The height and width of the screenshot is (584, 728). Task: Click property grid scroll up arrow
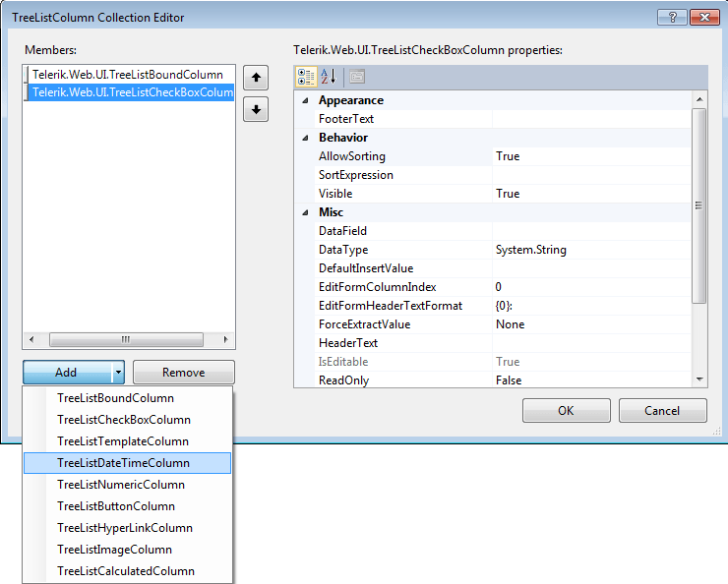699,99
